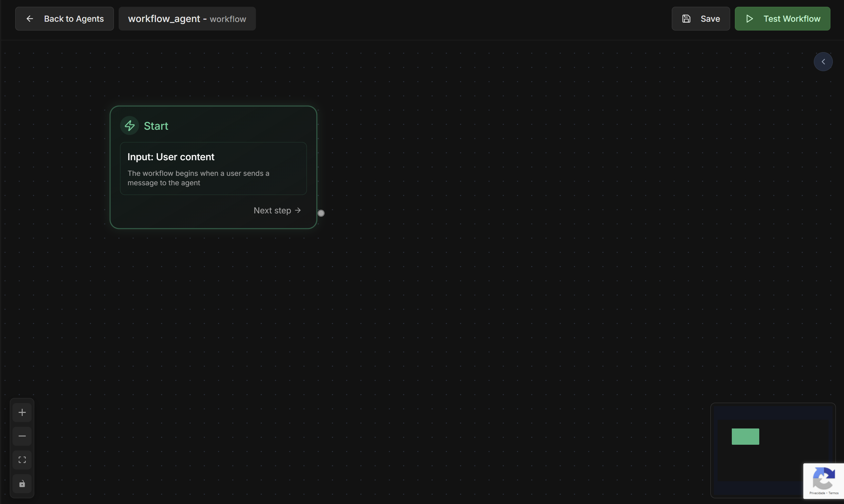Click the Next step link on the Start node
Viewport: 844px width, 504px height.
click(x=272, y=210)
